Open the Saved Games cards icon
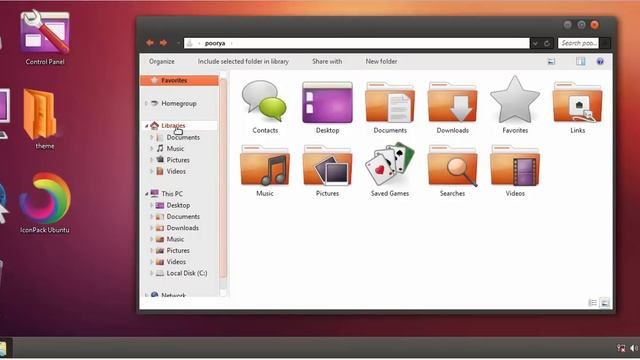The image size is (640, 360). click(x=390, y=164)
